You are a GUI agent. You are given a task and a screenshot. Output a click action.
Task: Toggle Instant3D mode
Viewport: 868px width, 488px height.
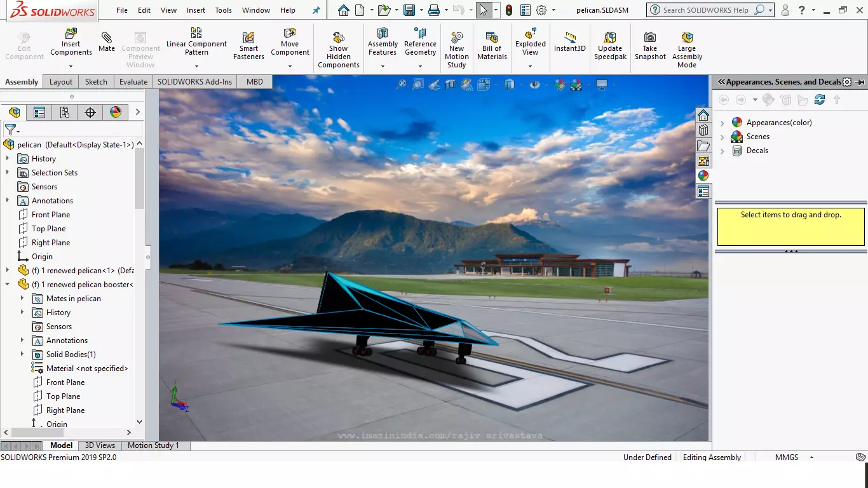click(x=570, y=42)
